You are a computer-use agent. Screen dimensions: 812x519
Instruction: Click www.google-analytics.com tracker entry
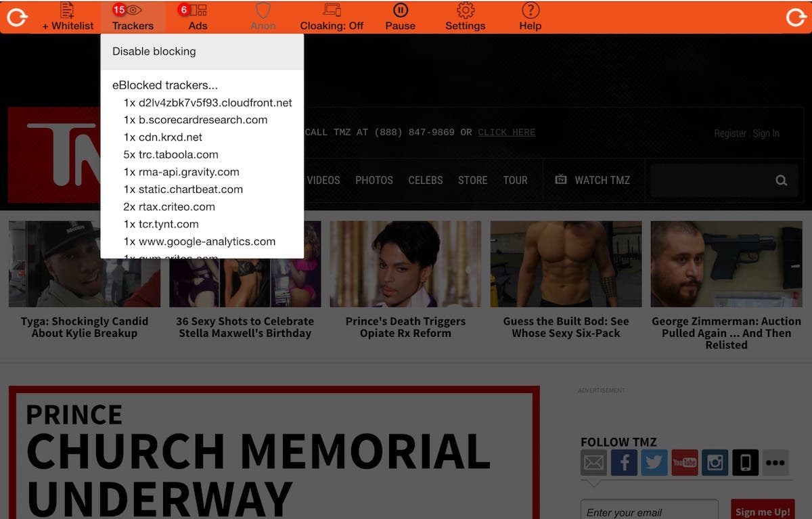pyautogui.click(x=200, y=242)
